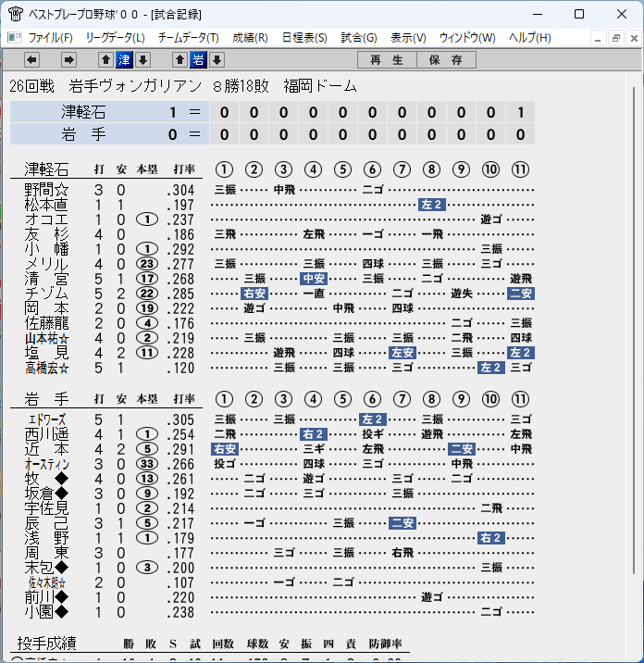This screenshot has width=644, height=663.
Task: Open the 日程表(S) menu
Action: (304, 38)
